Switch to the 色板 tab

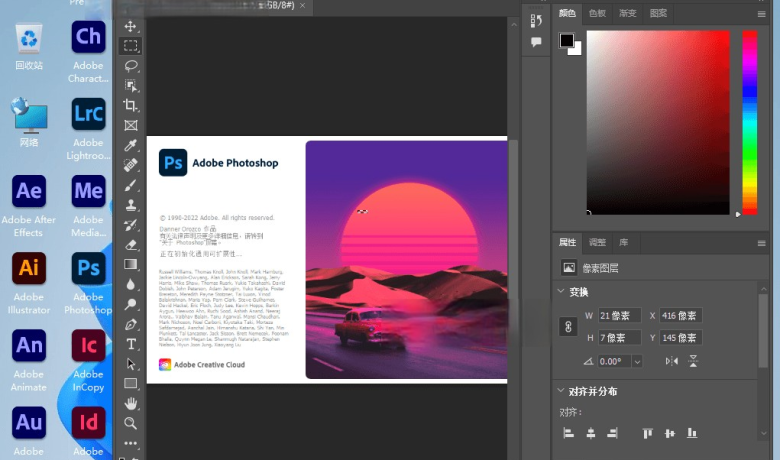coord(597,13)
